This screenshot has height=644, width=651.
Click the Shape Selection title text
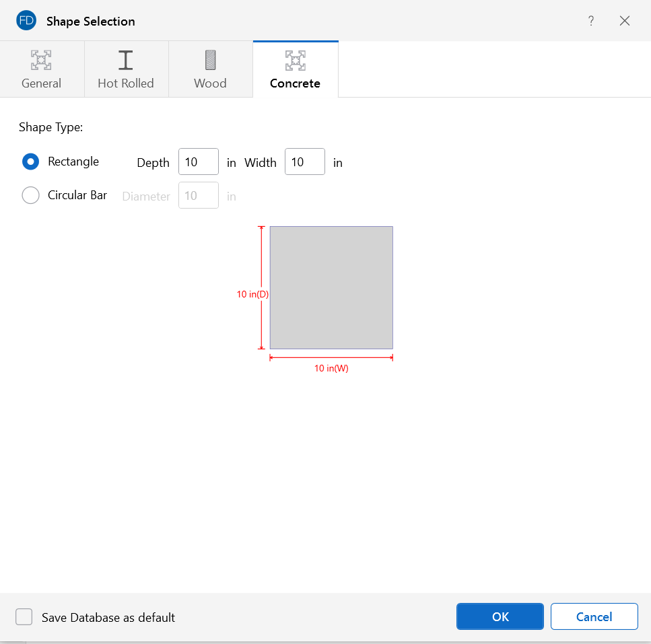click(91, 22)
